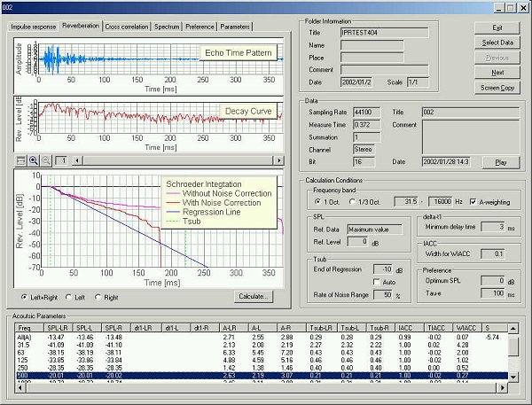Click the Scale field showing 1/1

coord(418,82)
